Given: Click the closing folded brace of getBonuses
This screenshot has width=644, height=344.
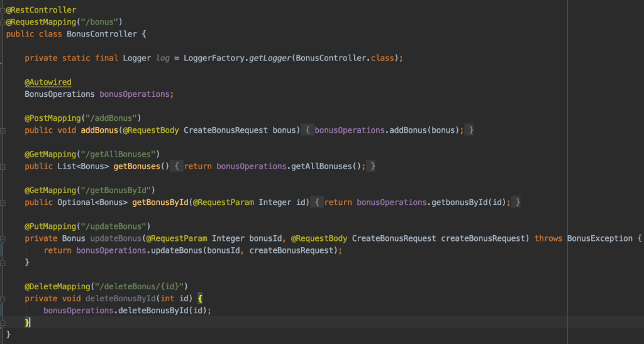Looking at the screenshot, I should 373,166.
